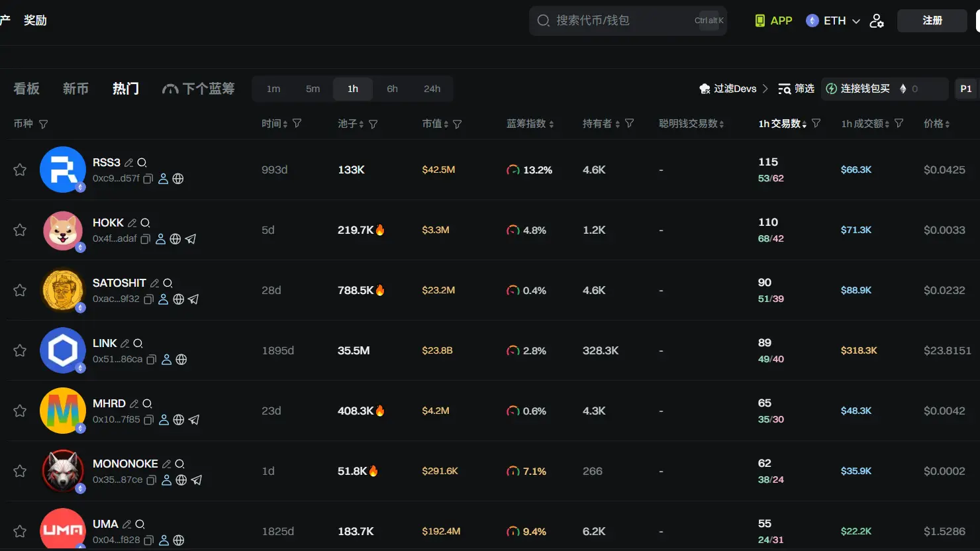The height and width of the screenshot is (551, 980).
Task: Open SATOSHIT website globe icon
Action: click(x=178, y=299)
